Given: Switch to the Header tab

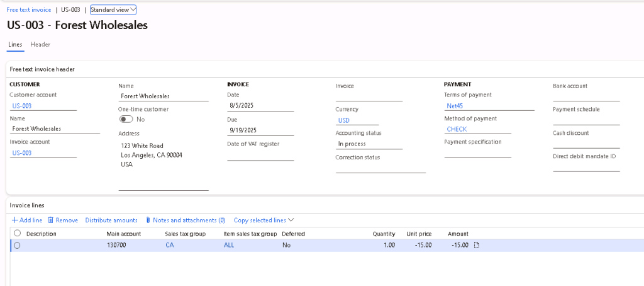Looking at the screenshot, I should [40, 45].
